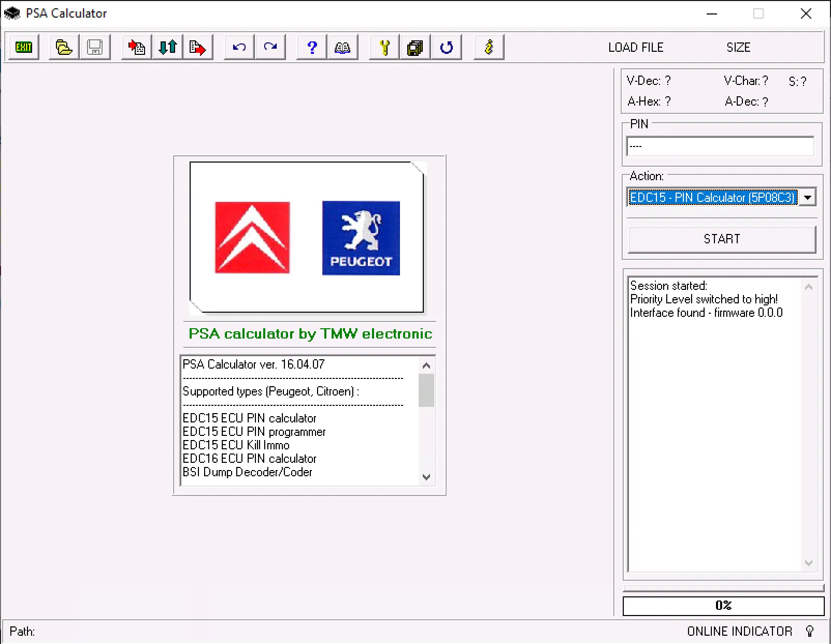
Task: Click the green EXIT toolbar icon
Action: point(24,47)
